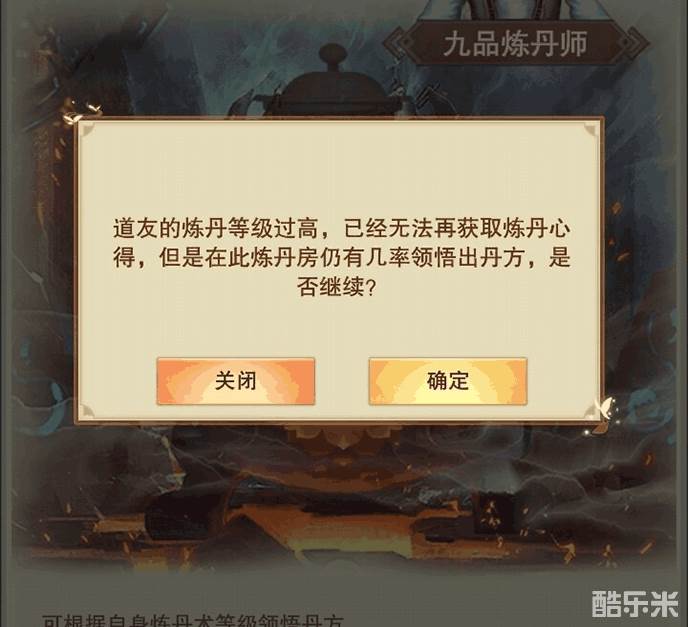688x627 pixels.
Task: Confirm with the 确定 button
Action: click(448, 381)
